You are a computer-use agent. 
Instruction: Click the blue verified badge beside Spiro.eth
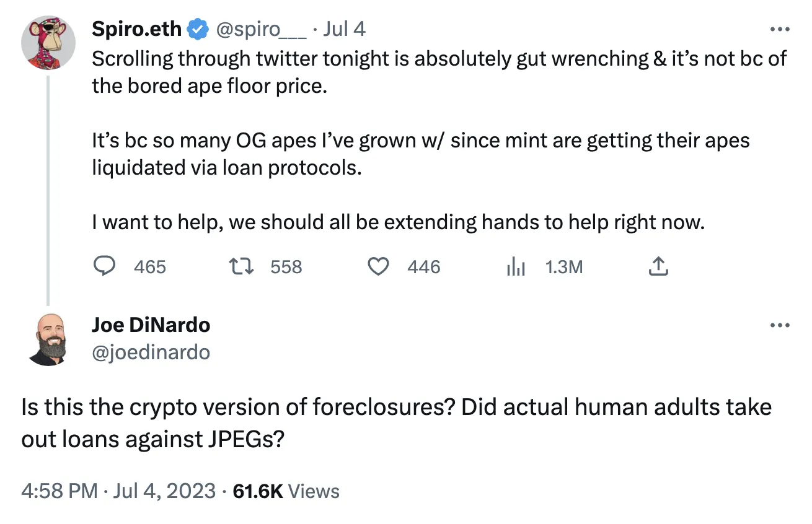[196, 28]
